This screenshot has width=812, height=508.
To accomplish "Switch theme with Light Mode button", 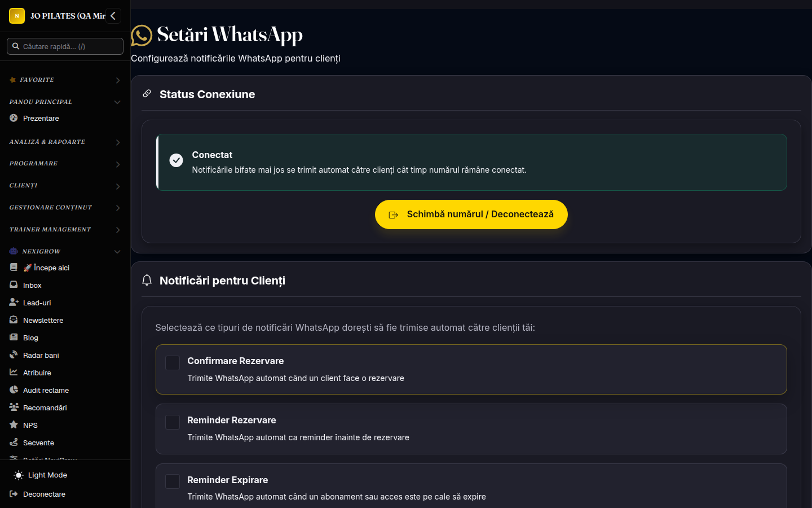I will (65, 475).
